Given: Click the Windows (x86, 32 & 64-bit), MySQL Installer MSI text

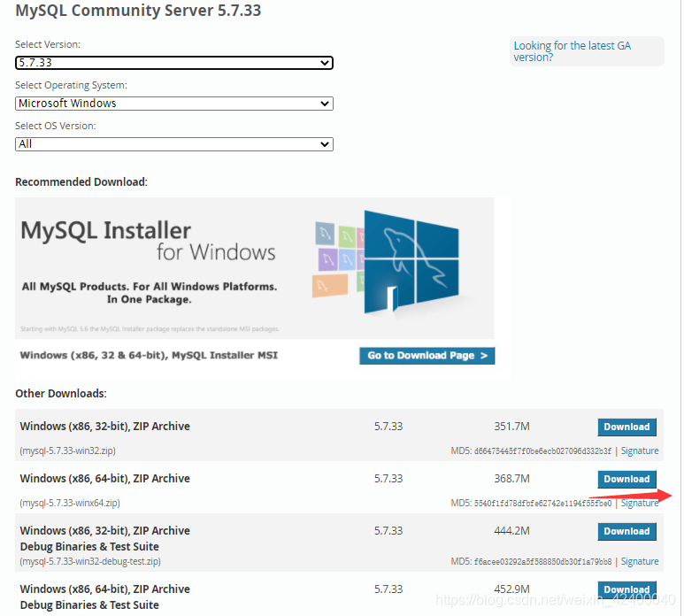Looking at the screenshot, I should pyautogui.click(x=149, y=356).
